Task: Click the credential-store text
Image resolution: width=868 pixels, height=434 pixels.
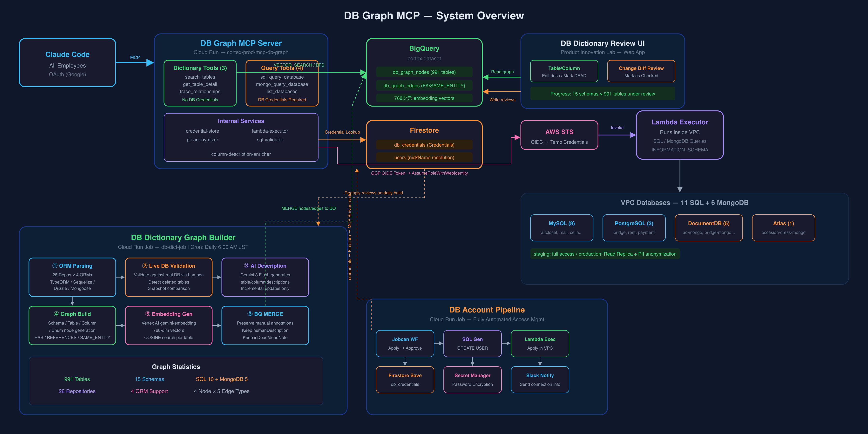Action: point(202,131)
